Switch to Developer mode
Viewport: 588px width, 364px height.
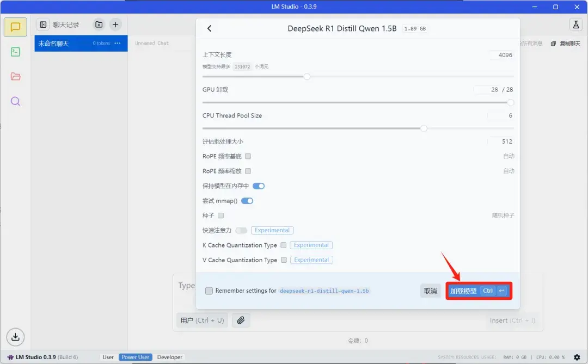point(169,357)
